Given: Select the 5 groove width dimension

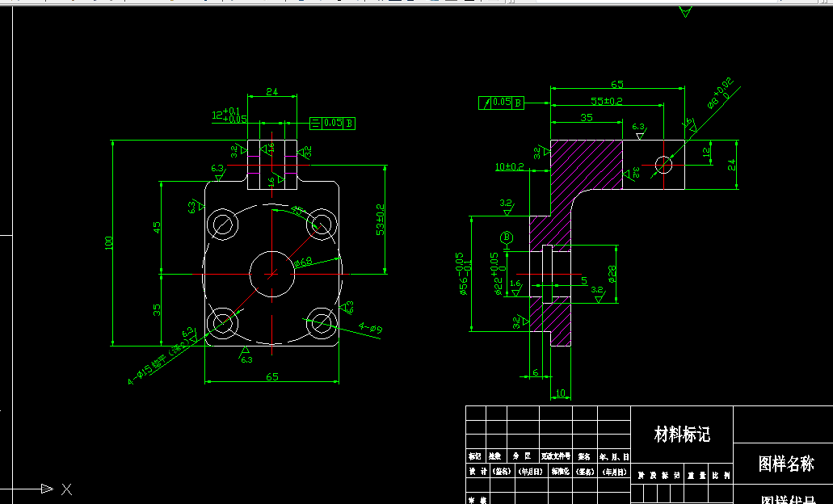Looking at the screenshot, I should tap(584, 280).
